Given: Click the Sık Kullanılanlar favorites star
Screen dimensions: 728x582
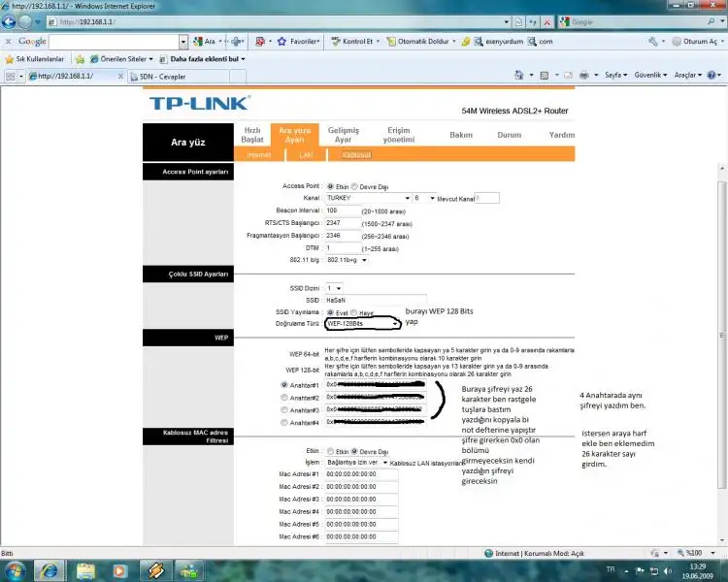Looking at the screenshot, I should point(10,59).
